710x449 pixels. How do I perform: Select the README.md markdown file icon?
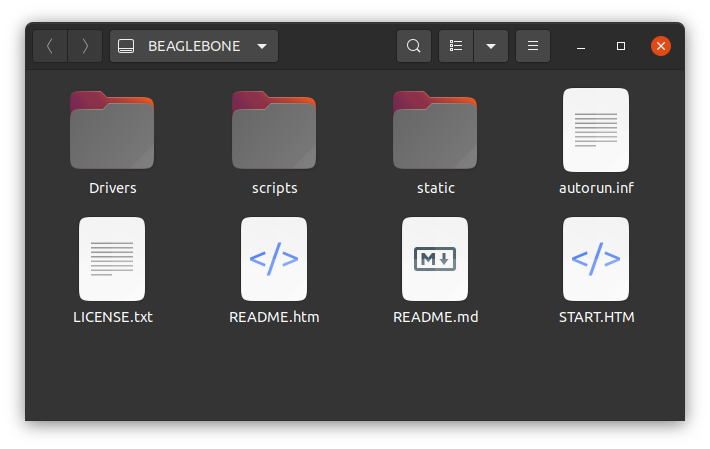435,259
